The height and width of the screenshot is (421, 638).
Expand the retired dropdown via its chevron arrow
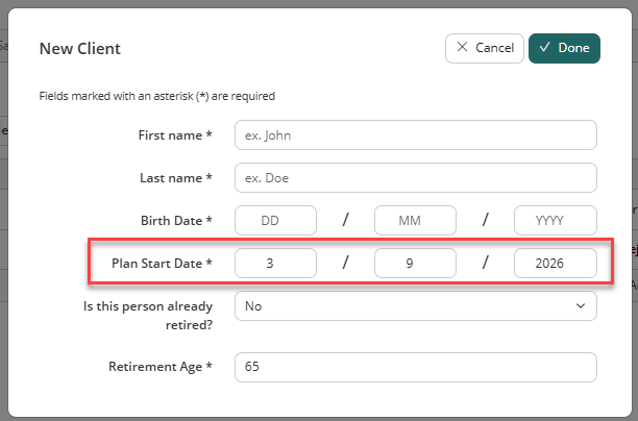(581, 306)
